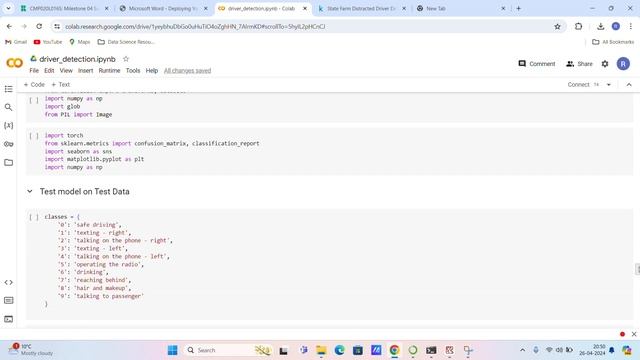Click the Share button
This screenshot has width=640, height=360.
[579, 64]
